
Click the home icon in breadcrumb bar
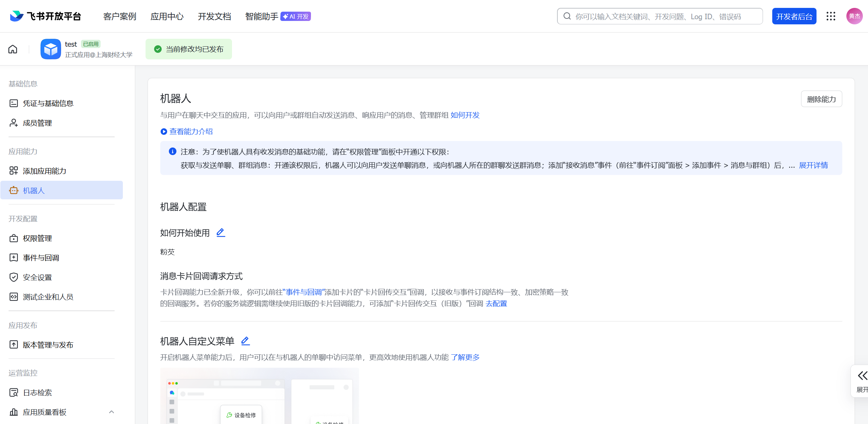[13, 49]
